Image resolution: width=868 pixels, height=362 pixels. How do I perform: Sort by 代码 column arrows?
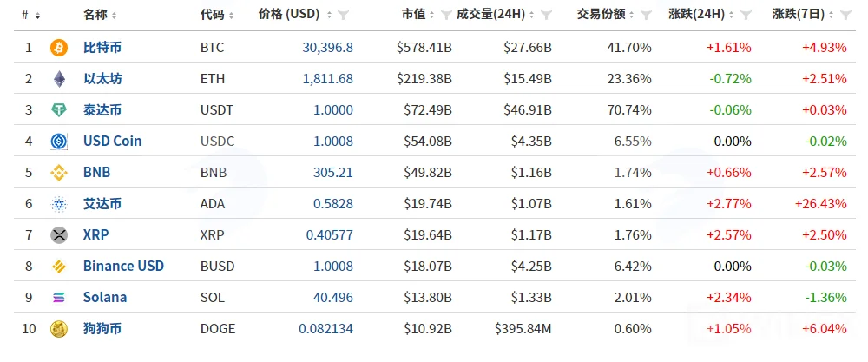(231, 16)
